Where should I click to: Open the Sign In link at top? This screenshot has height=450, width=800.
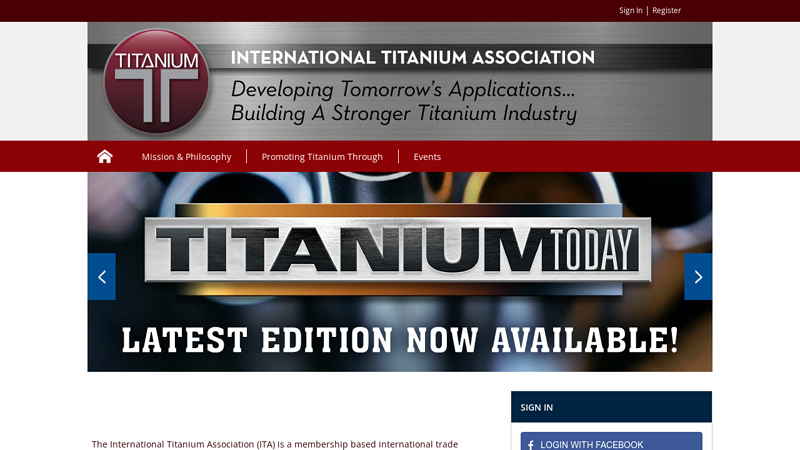tap(631, 10)
